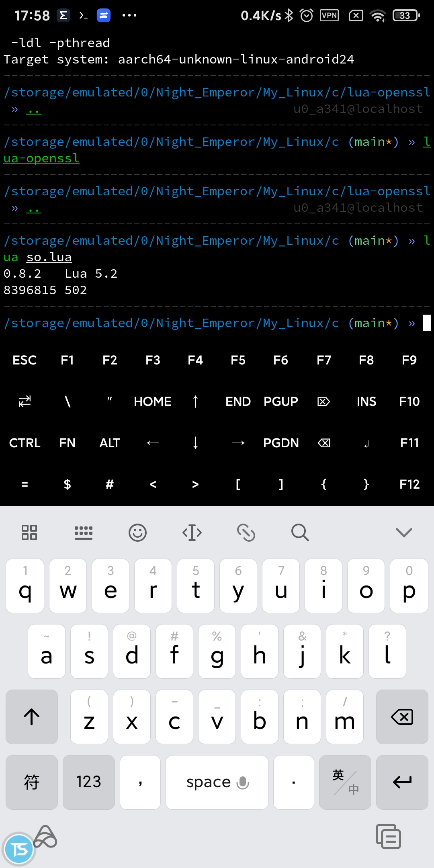Tap the Sigma app icon in status bar

click(x=63, y=16)
